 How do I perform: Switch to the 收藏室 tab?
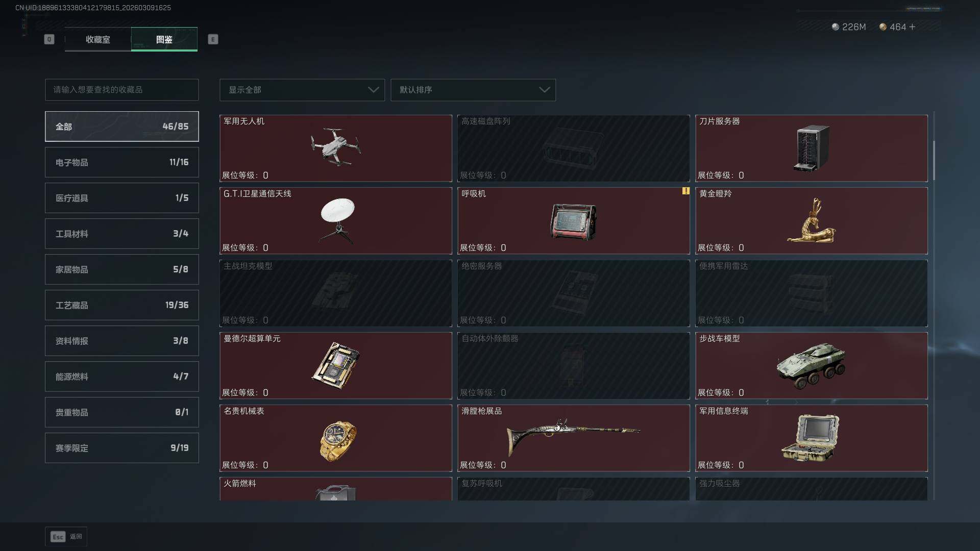click(98, 39)
